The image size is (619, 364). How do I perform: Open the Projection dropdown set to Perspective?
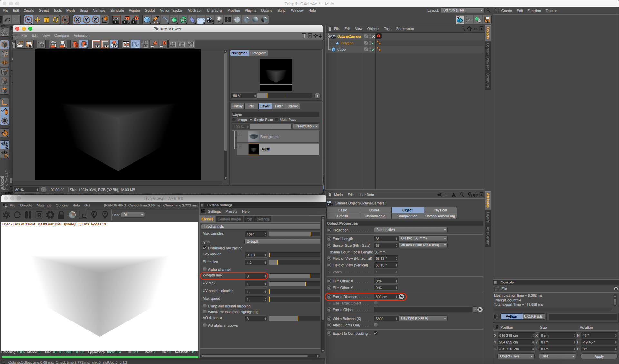click(410, 230)
